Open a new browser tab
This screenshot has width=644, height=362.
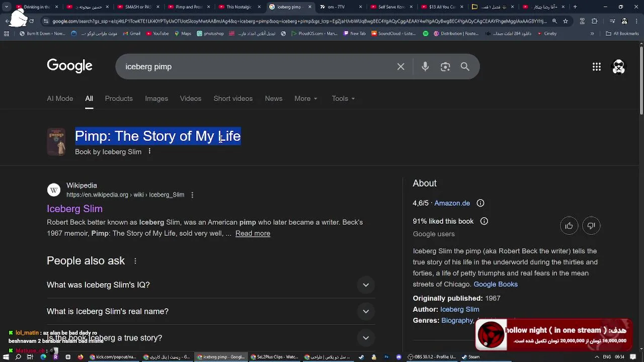575,7
